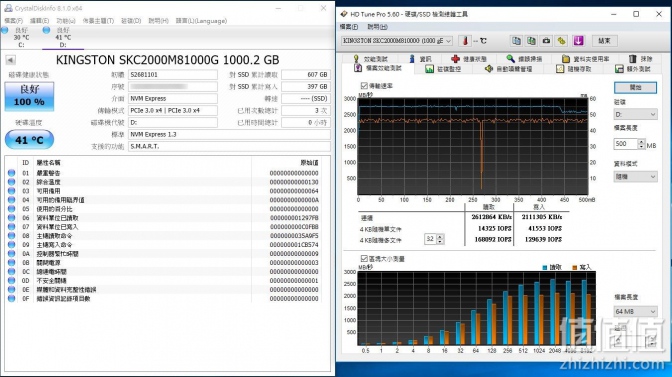
Task: Click status orb of attribute 0A row
Action: [x=12, y=254]
